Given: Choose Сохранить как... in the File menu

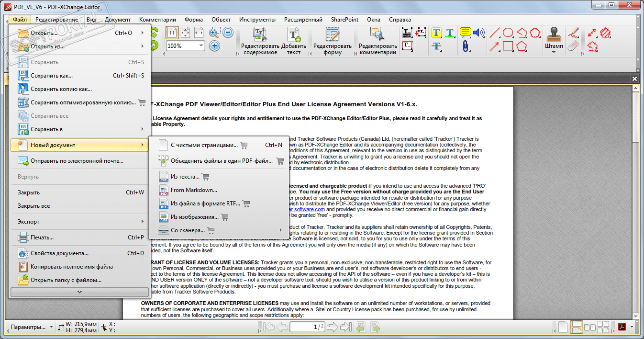Looking at the screenshot, I should tap(80, 76).
